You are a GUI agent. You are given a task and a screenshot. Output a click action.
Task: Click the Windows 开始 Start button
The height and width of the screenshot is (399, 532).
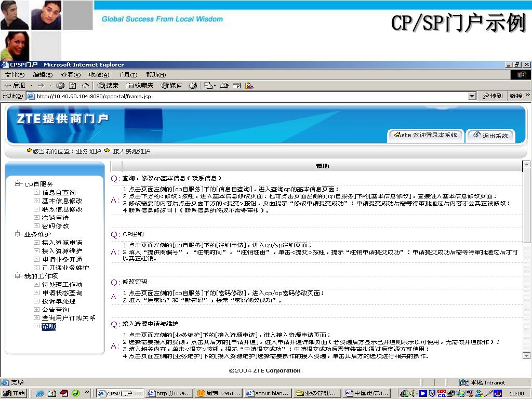(x=14, y=393)
